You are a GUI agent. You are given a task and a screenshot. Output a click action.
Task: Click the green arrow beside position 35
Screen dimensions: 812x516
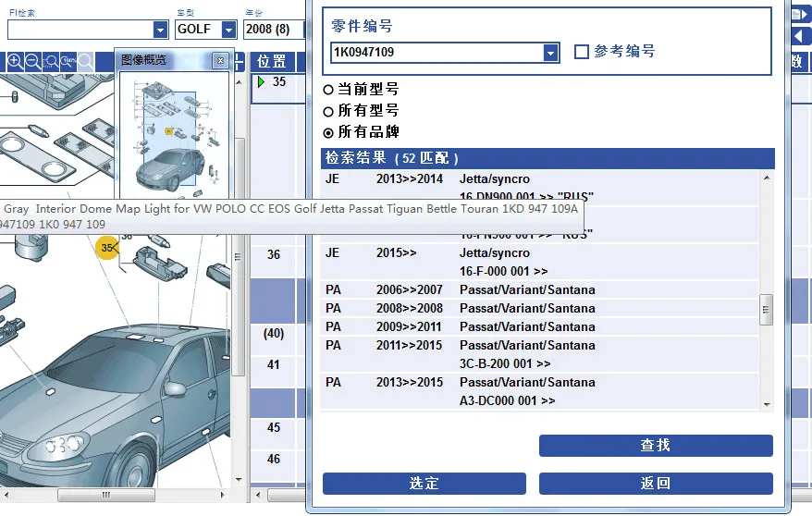click(261, 81)
